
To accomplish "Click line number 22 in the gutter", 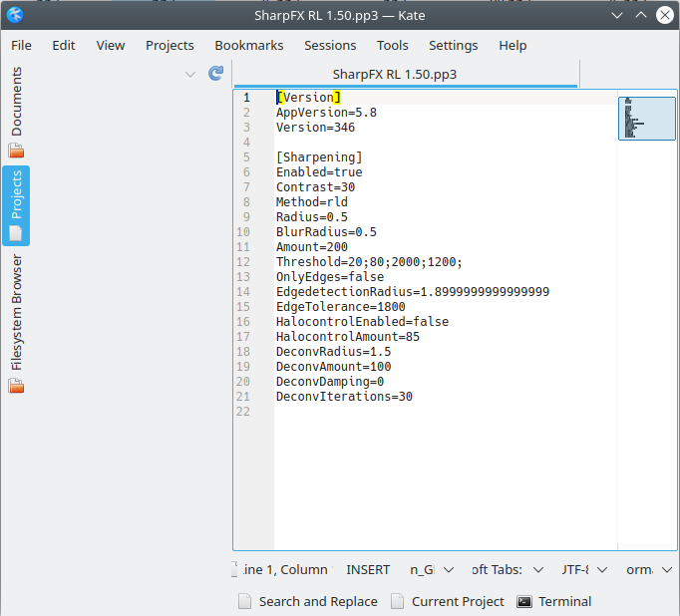I will (x=243, y=412).
